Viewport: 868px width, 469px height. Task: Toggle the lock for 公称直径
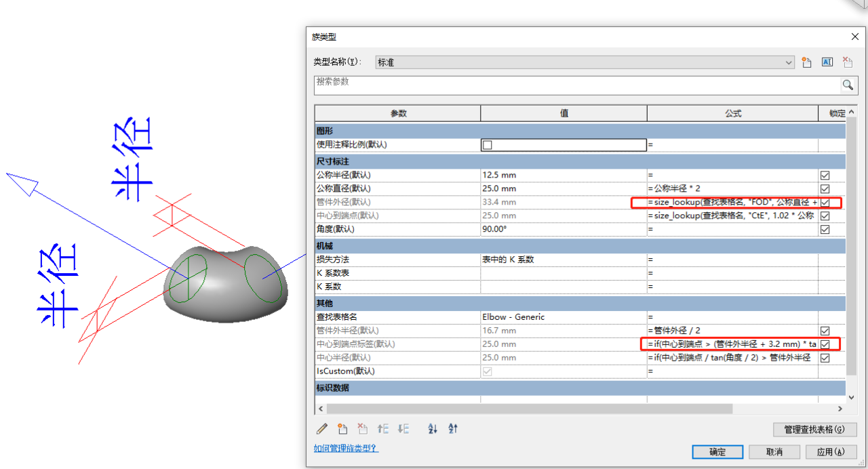point(825,188)
